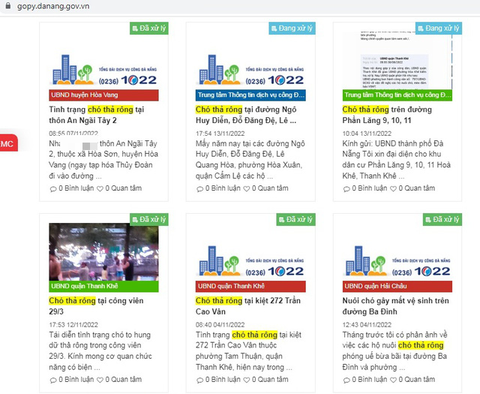Click the park photo thumbnail for công viên 29/3
The width and height of the screenshot is (480, 394).
(104, 252)
